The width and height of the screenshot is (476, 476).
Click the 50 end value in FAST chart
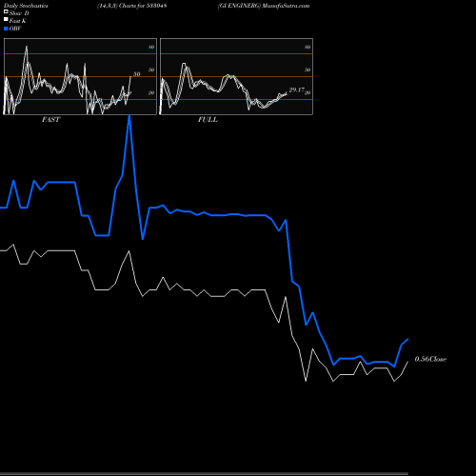pyautogui.click(x=136, y=74)
